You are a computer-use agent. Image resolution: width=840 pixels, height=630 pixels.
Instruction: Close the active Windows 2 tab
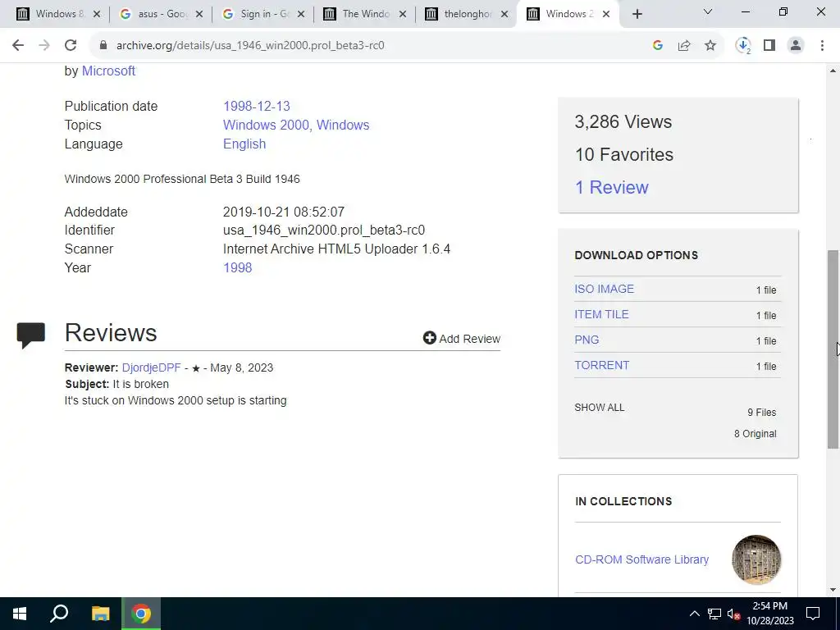[606, 15]
